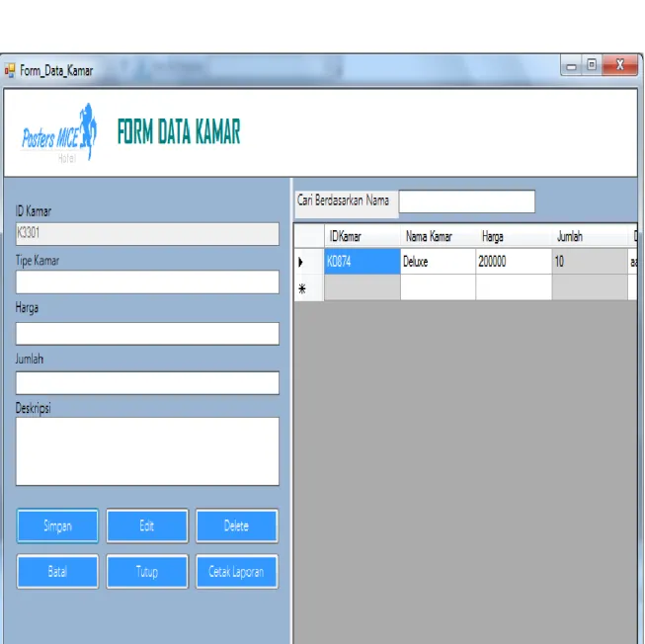This screenshot has width=645, height=644.
Task: Sort by the Nama Kamar column header
Action: [438, 236]
